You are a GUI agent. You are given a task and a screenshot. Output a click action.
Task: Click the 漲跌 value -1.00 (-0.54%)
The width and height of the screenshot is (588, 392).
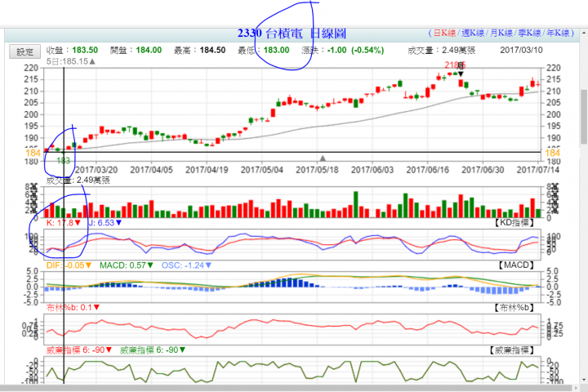point(355,50)
